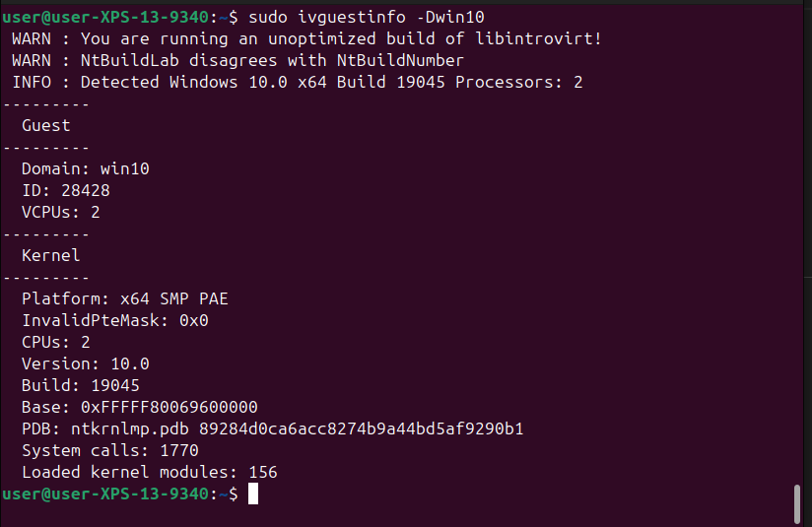Click the 'ID: 28428' line
This screenshot has height=527, width=812.
66,190
